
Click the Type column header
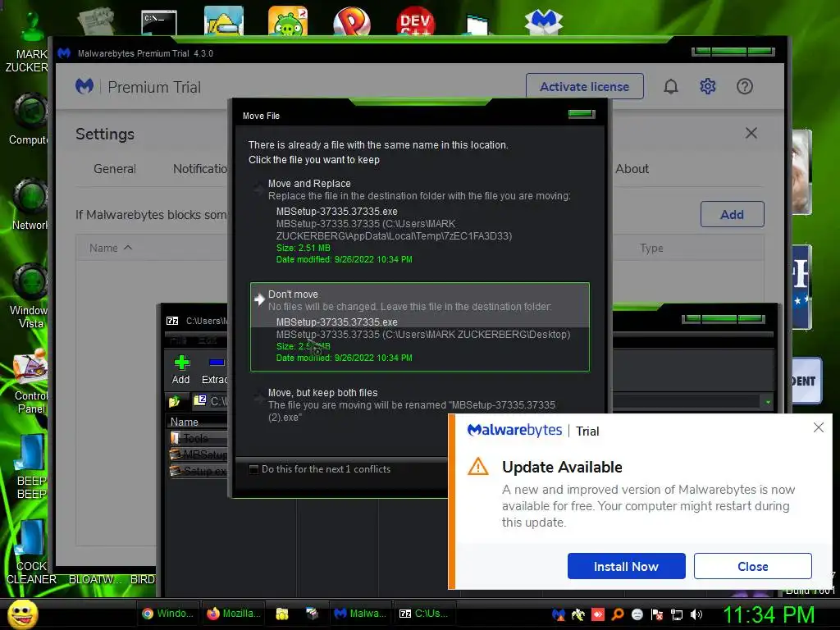click(651, 248)
